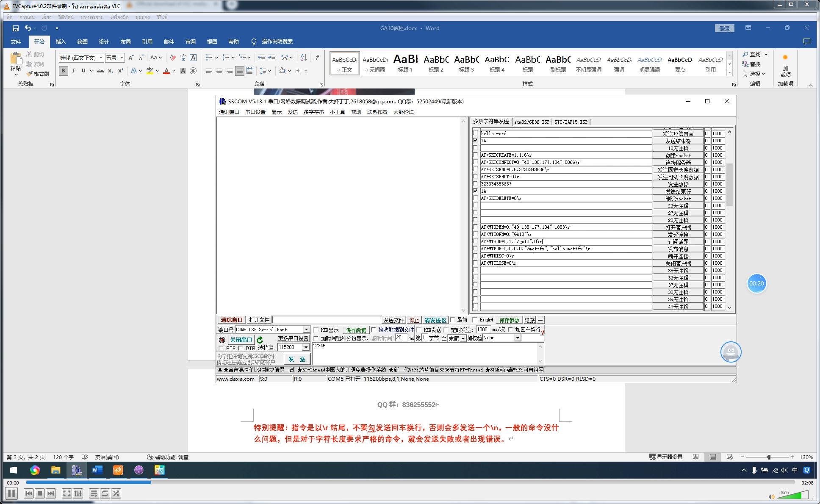The image size is (820, 504).
Task: Open the 加校验 None dropdown
Action: point(518,338)
